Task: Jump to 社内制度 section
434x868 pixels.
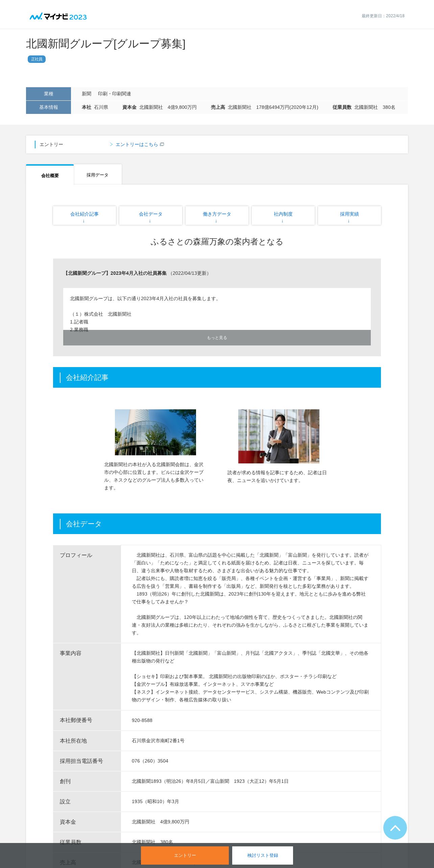Action: pyautogui.click(x=283, y=216)
